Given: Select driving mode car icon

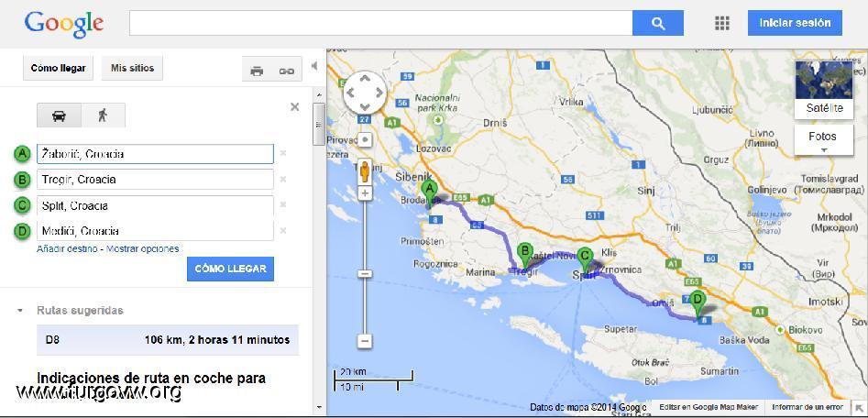Looking at the screenshot, I should [x=59, y=115].
